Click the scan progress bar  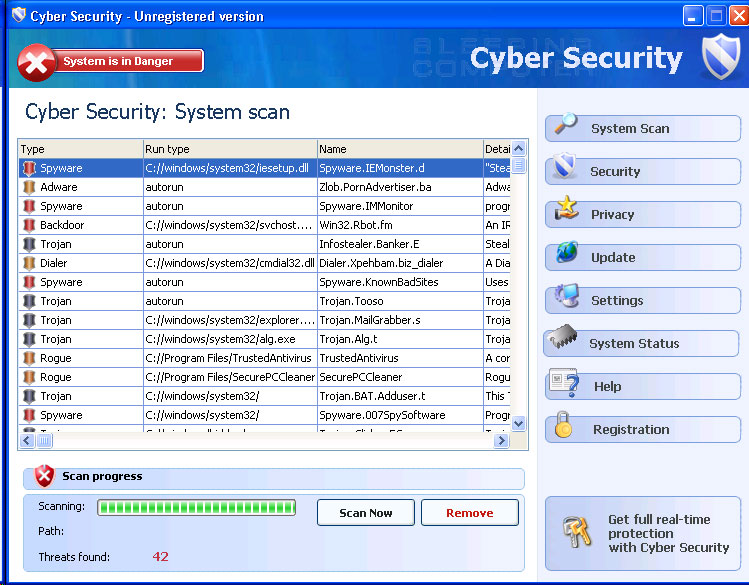point(196,507)
